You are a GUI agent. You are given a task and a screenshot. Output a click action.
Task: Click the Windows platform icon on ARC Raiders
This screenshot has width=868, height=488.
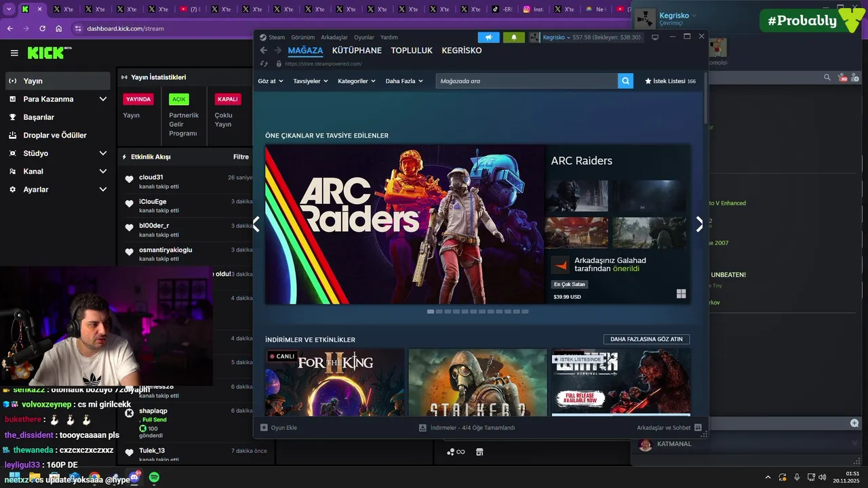coord(681,293)
